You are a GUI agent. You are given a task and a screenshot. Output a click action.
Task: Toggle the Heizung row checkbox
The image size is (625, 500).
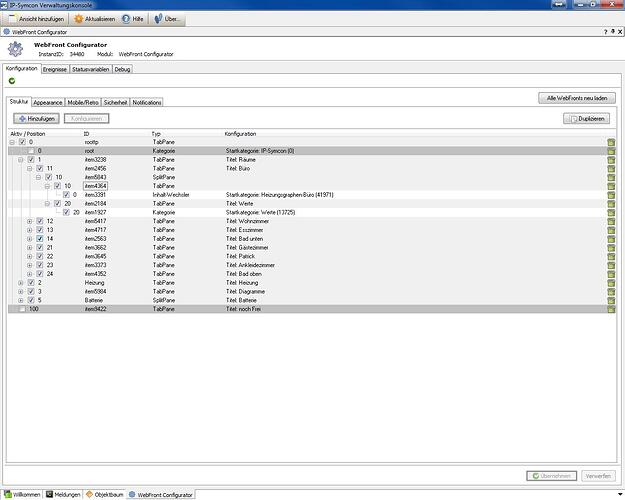pyautogui.click(x=31, y=282)
